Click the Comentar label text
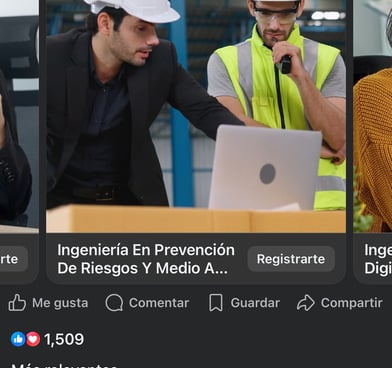This screenshot has width=392, height=368. (x=159, y=303)
